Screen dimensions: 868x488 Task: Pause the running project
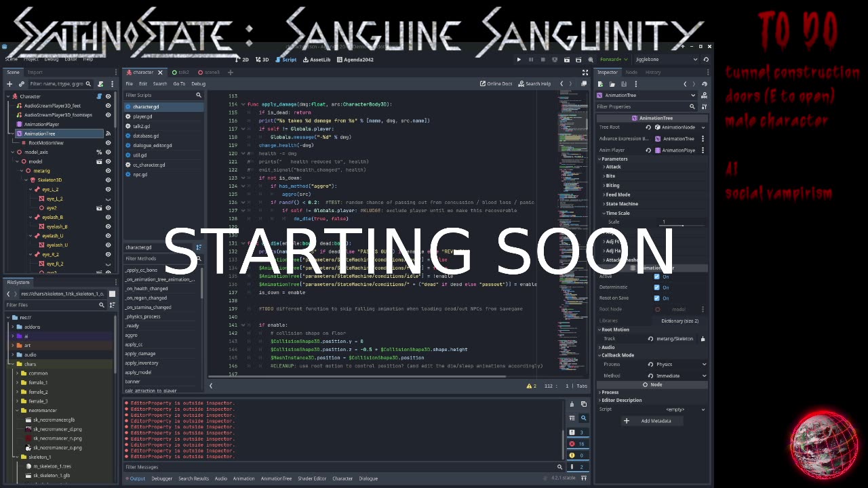(x=531, y=60)
